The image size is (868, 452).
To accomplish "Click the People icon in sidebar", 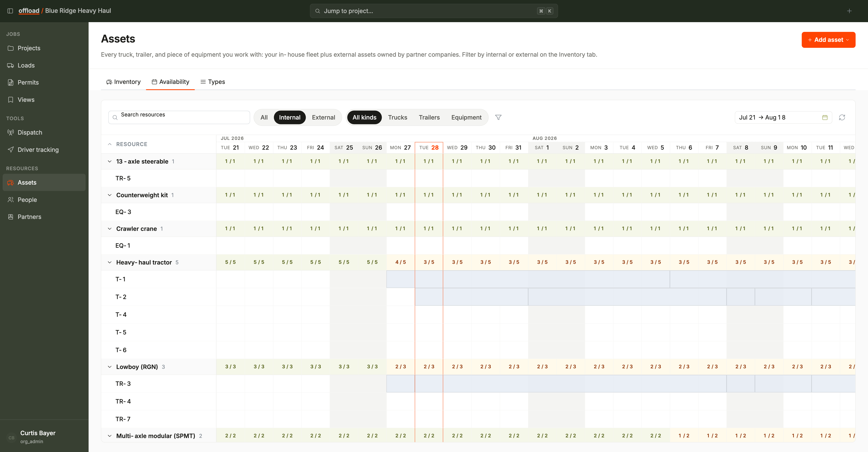I will click(11, 200).
